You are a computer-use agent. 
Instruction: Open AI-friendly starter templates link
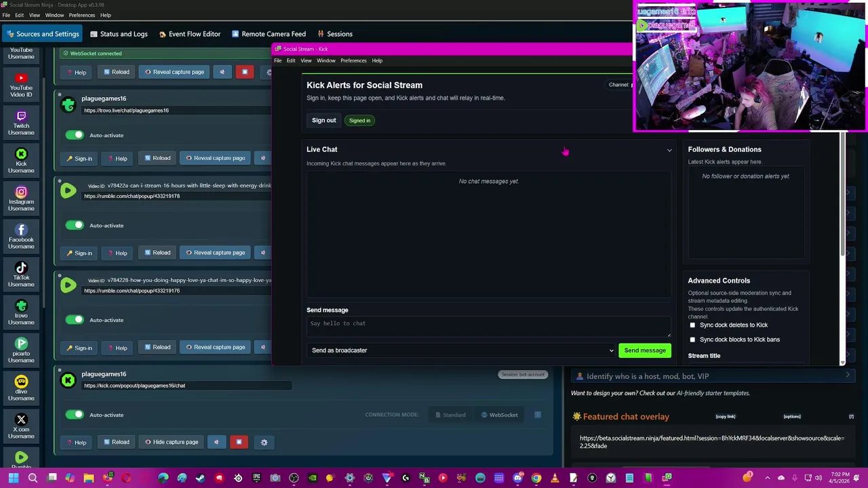point(713,393)
